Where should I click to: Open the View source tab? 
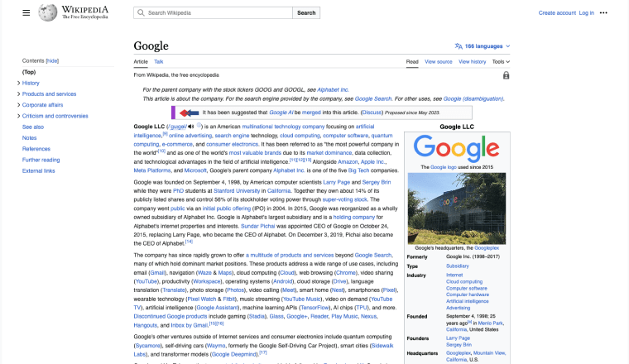438,62
